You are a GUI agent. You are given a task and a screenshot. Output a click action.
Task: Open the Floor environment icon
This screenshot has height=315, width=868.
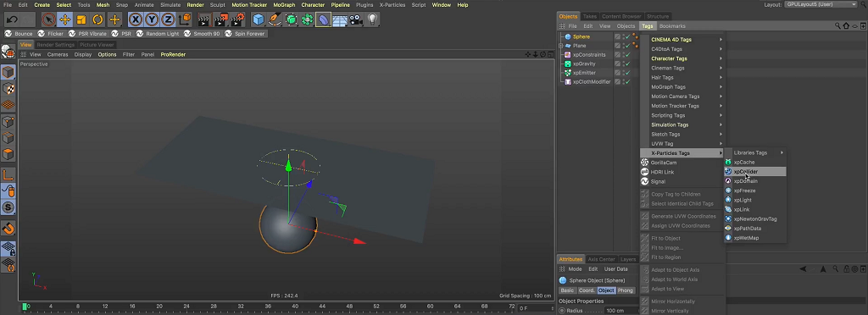click(x=340, y=19)
